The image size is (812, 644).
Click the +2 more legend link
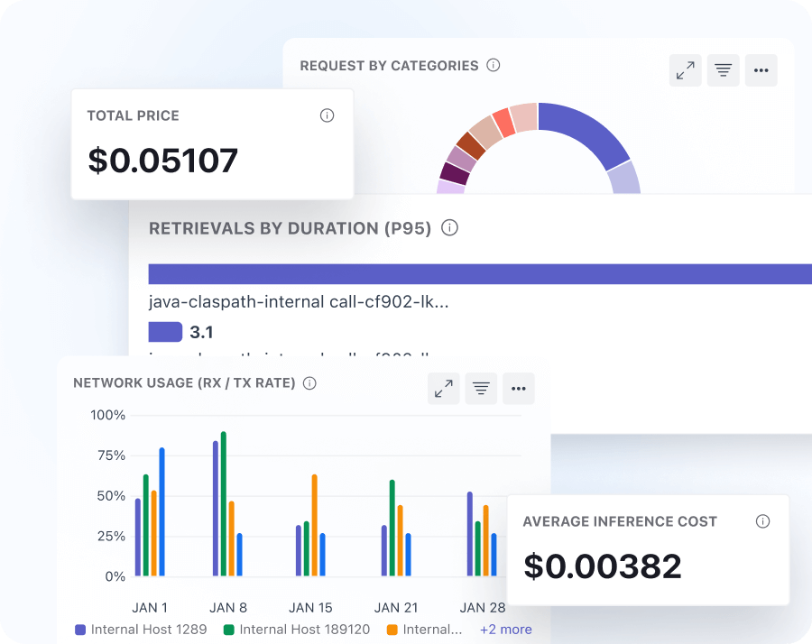pyautogui.click(x=506, y=630)
